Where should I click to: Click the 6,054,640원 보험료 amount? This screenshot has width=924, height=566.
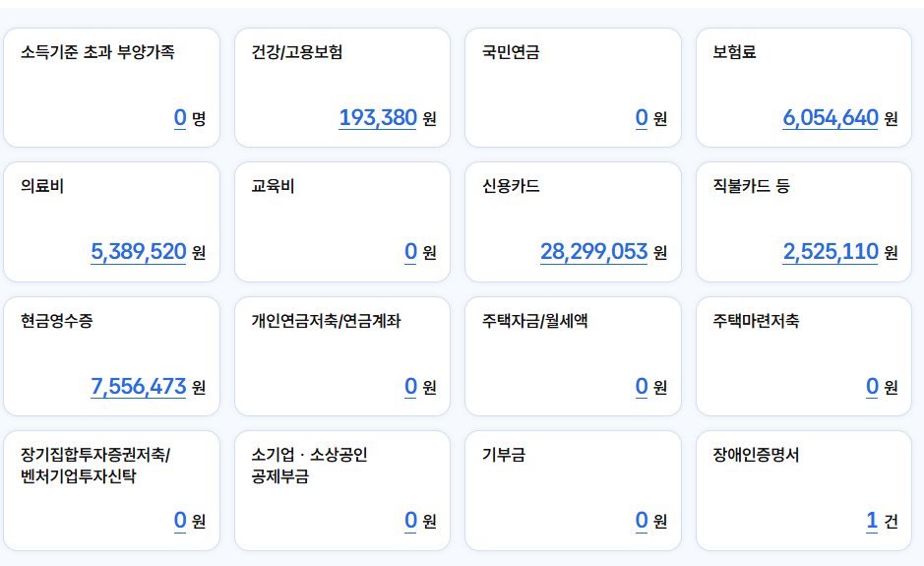(x=830, y=118)
